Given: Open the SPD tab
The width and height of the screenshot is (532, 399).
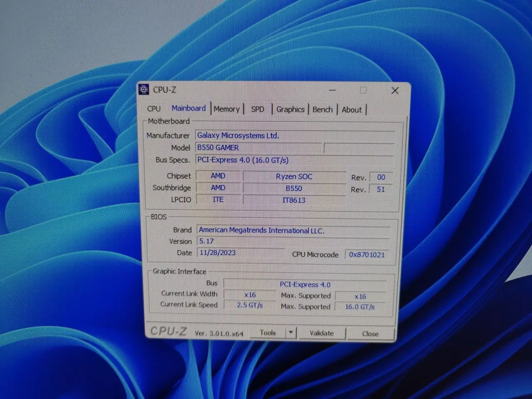Looking at the screenshot, I should click(258, 109).
